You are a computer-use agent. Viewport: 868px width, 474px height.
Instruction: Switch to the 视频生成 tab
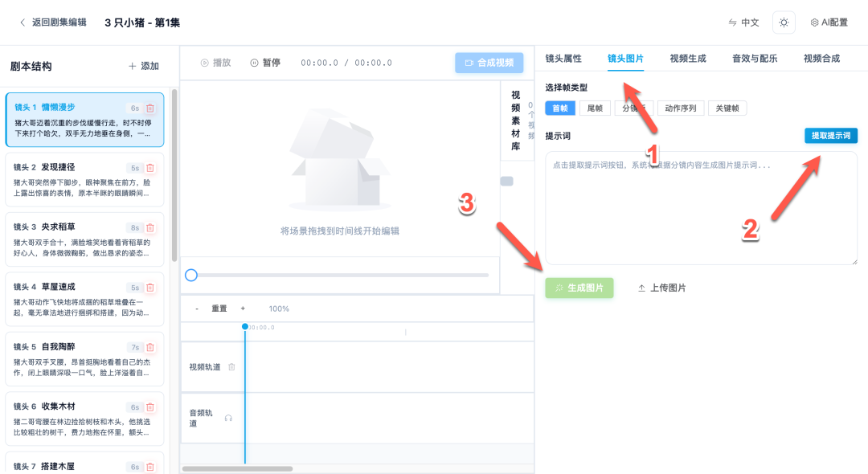pyautogui.click(x=688, y=59)
